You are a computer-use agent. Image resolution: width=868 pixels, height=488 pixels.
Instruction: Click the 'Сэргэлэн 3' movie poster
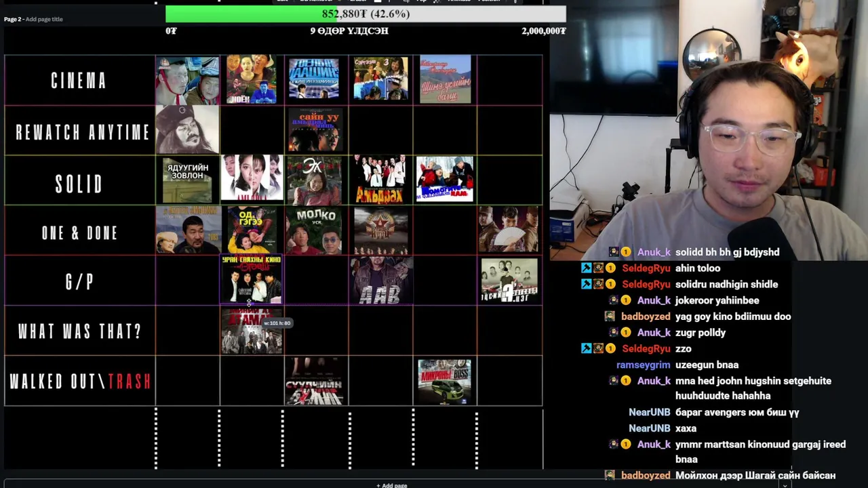point(380,79)
